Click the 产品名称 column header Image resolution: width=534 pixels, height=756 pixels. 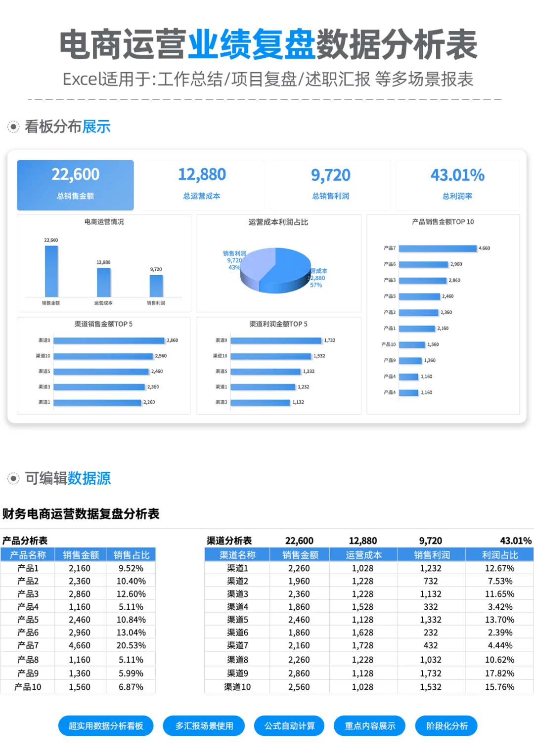coord(28,555)
